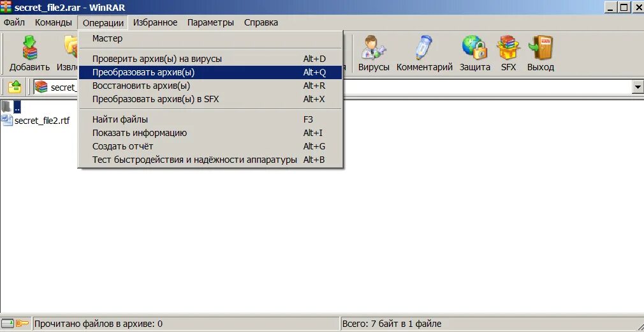The image size is (644, 332).
Task: Click the WinRAR title bar app icon
Action: pos(6,6)
